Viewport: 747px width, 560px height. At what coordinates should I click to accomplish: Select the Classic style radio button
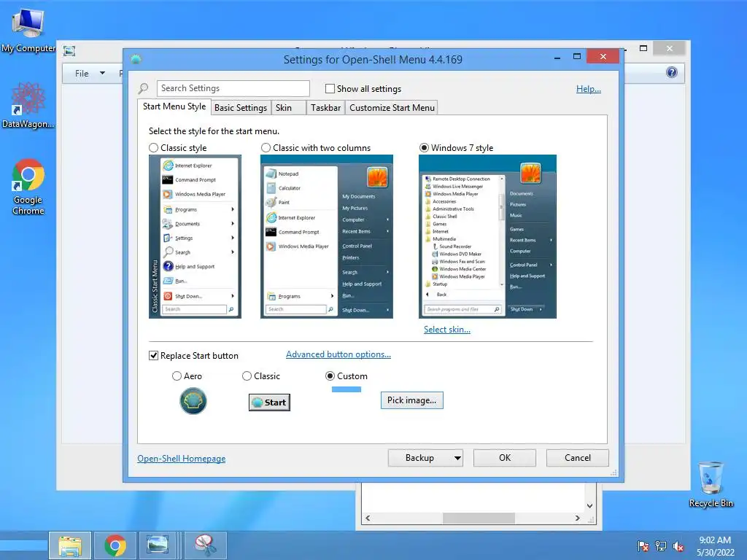[x=153, y=148]
